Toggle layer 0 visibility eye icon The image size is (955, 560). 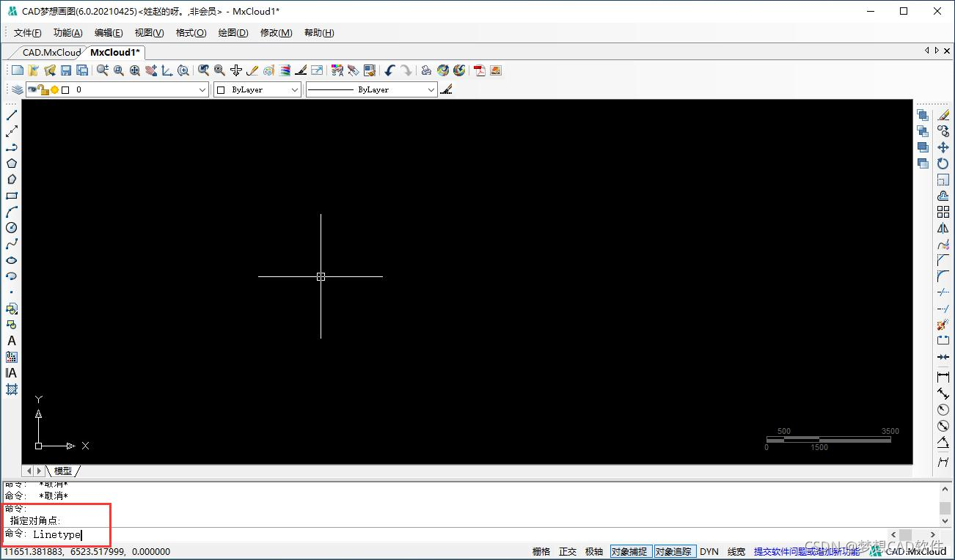click(x=32, y=89)
